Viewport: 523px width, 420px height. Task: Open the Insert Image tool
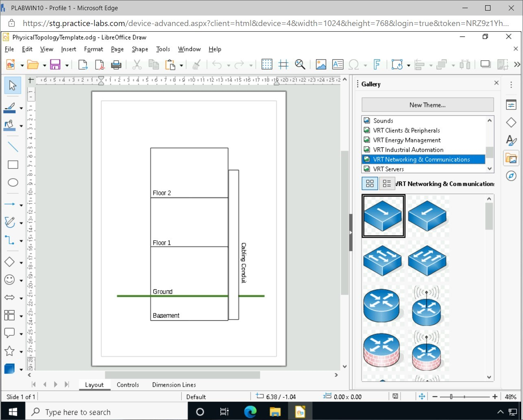tap(321, 65)
